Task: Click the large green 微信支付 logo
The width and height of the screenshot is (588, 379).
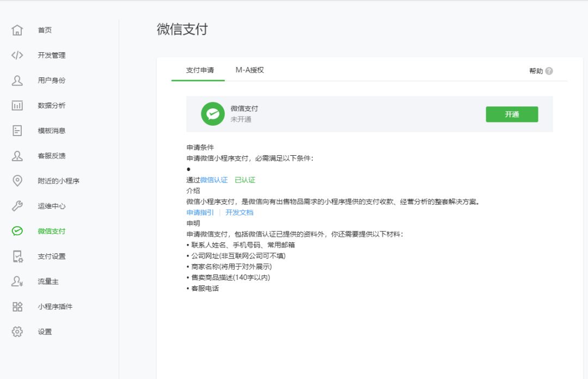Action: click(x=213, y=114)
